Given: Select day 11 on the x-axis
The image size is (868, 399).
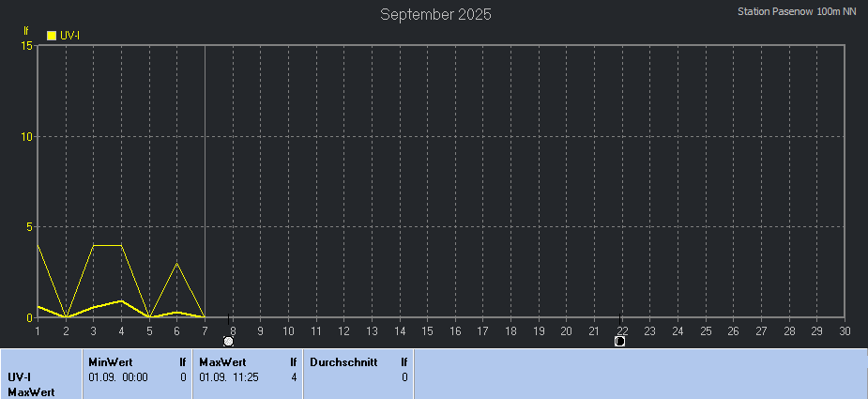Looking at the screenshot, I should (x=316, y=330).
